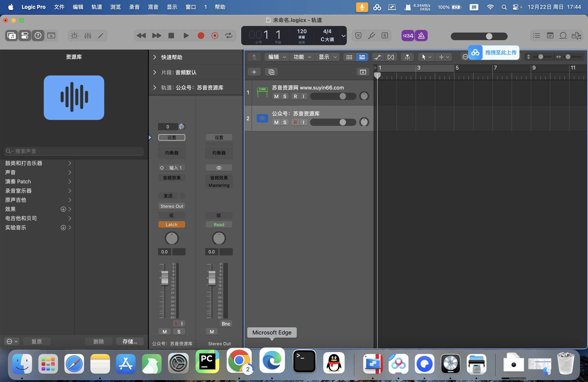The image size is (588, 382).
Task: Enable Cycle mode with the loop transport icon
Action: pyautogui.click(x=229, y=36)
